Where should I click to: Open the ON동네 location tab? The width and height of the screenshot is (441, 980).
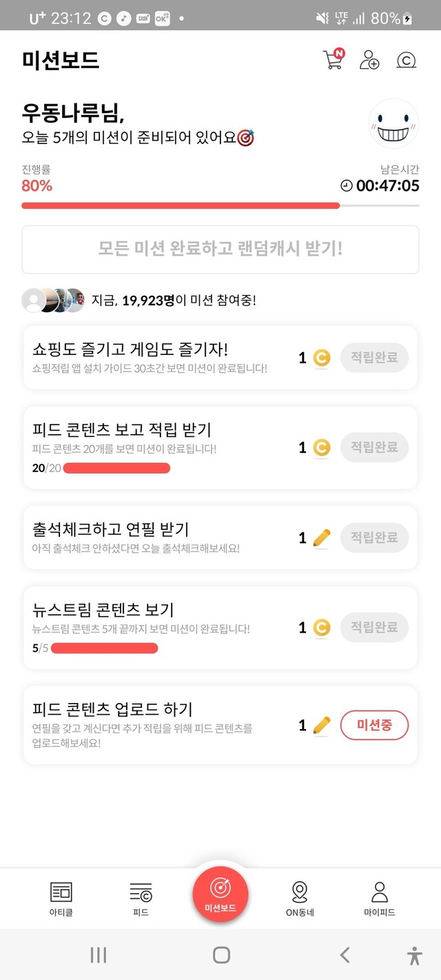tap(300, 899)
